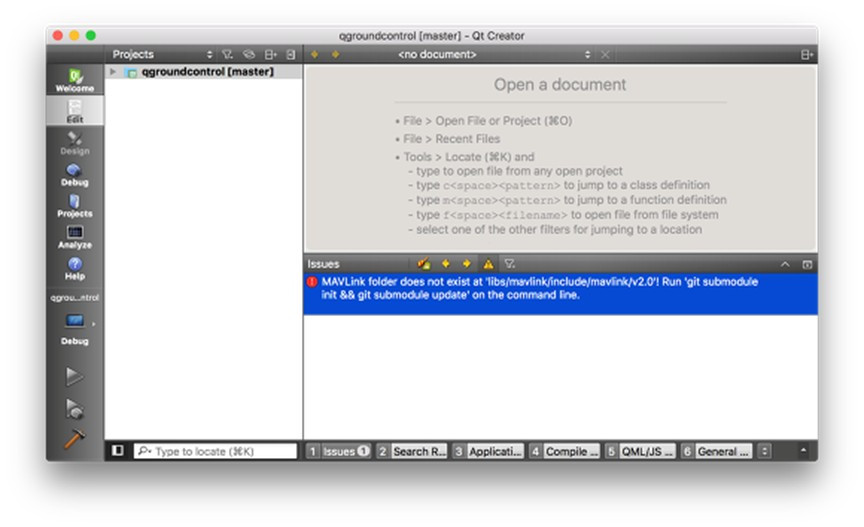Select the qgroundcontrol [master] project row
Viewport: 864px width, 527px height.
(x=203, y=72)
